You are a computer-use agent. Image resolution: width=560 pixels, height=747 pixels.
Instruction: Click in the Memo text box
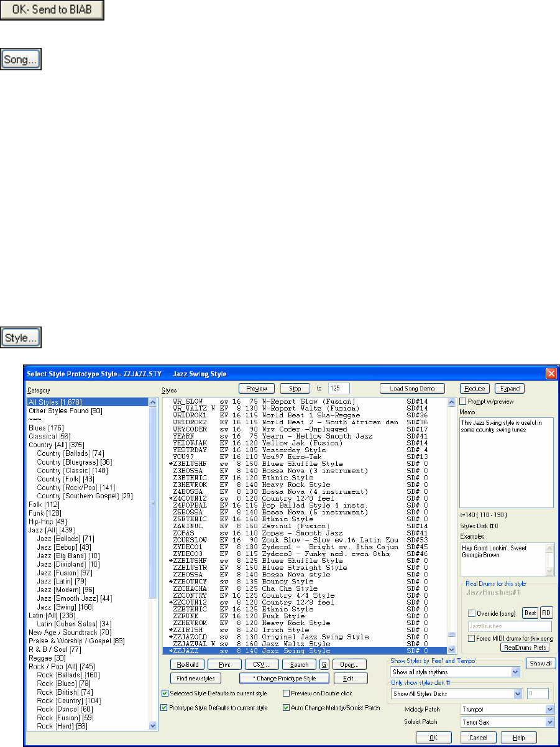pos(506,462)
